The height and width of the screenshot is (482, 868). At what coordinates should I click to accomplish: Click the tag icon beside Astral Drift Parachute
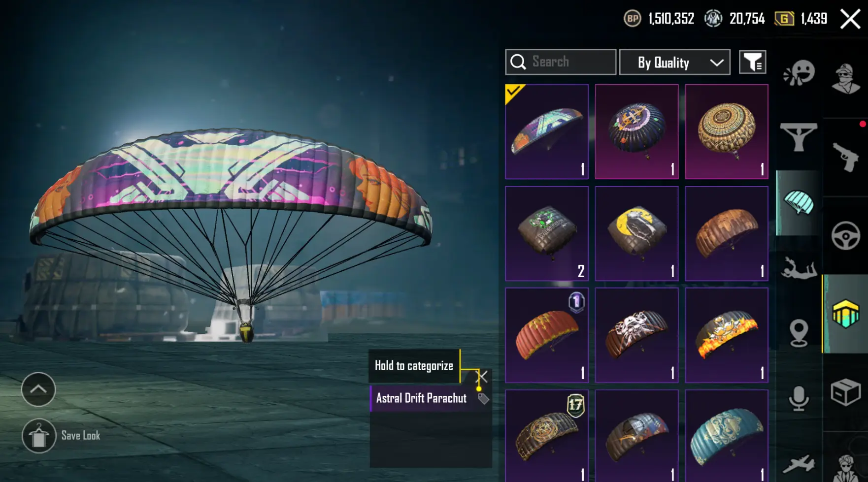point(483,398)
